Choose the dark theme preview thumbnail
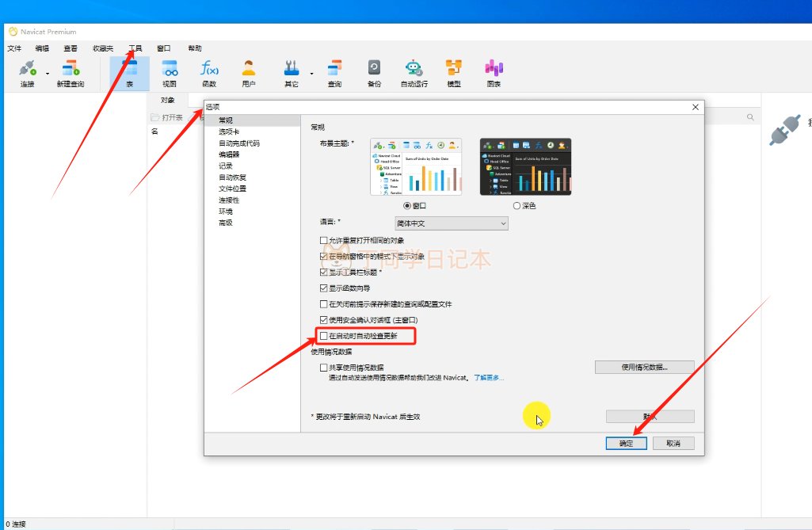Viewport: 812px width, 530px height. [x=526, y=167]
